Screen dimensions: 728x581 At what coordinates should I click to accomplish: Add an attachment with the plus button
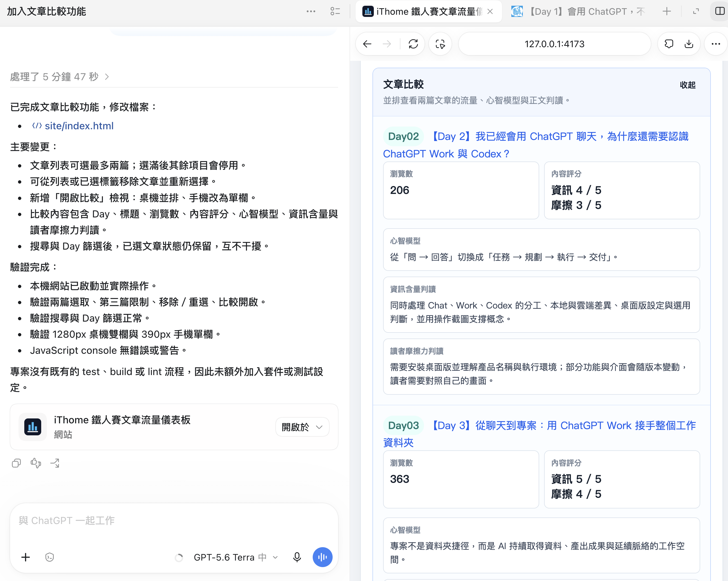26,557
